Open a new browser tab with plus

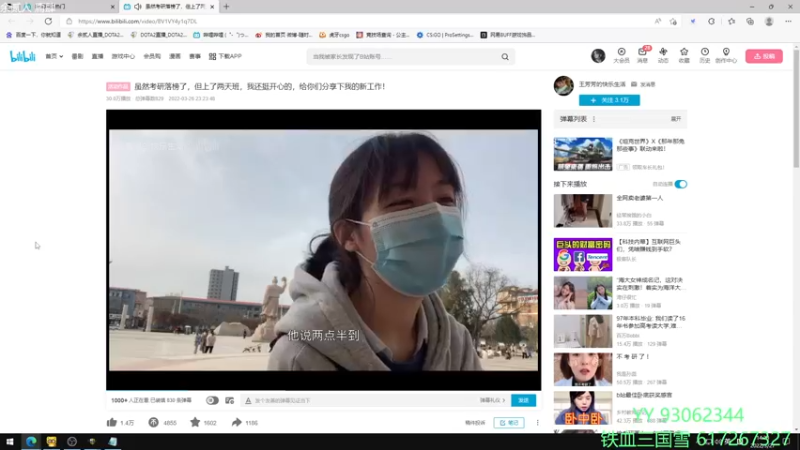(226, 7)
